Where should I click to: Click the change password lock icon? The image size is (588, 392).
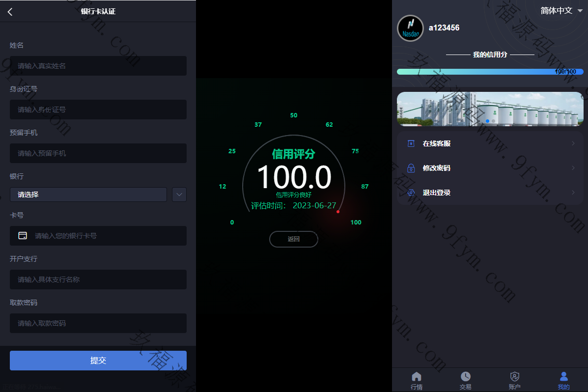pos(411,168)
